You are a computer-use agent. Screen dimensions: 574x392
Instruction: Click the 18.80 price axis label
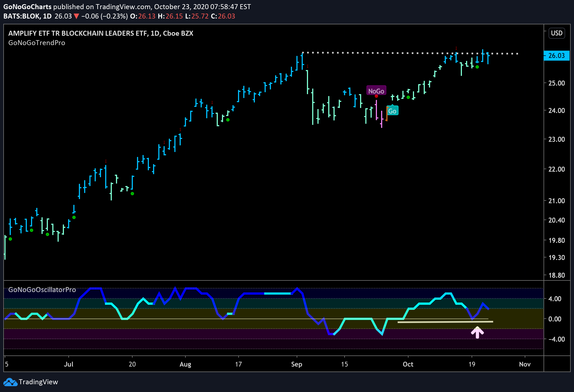coord(557,275)
